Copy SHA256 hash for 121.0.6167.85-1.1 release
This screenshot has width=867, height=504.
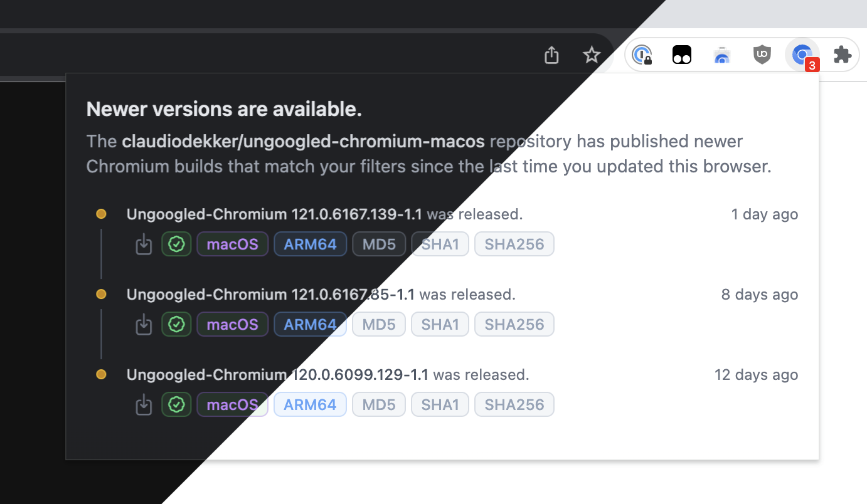pyautogui.click(x=514, y=325)
